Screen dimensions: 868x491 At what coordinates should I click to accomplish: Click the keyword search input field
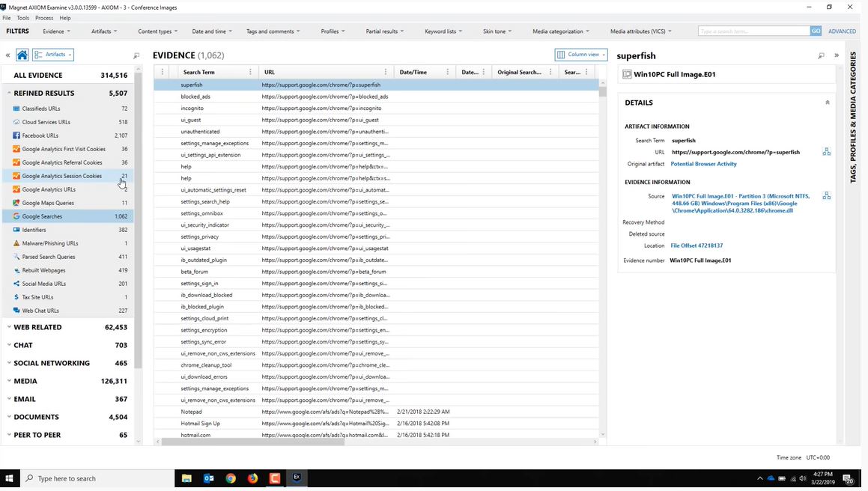(x=754, y=31)
